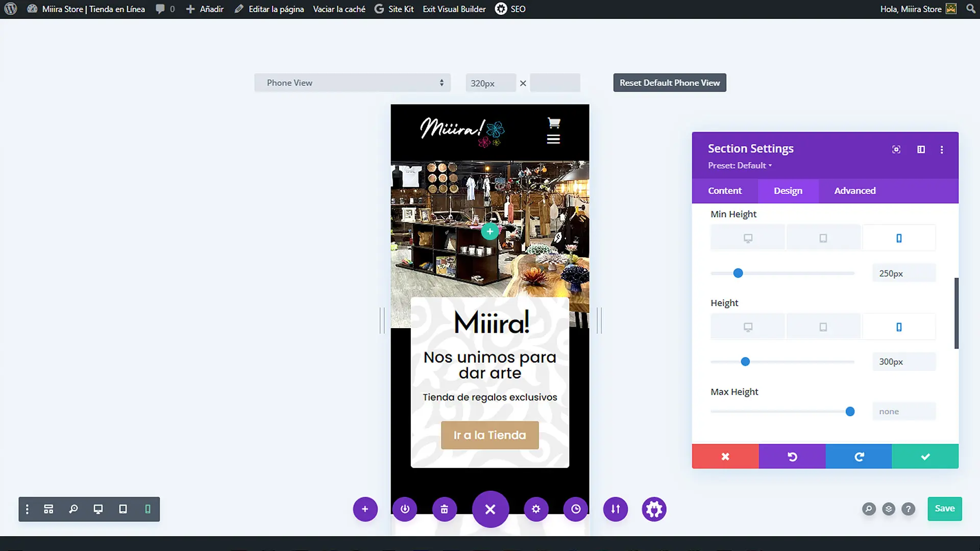Click the purple Divi extension gear button
980x551 pixels.
[x=654, y=509]
